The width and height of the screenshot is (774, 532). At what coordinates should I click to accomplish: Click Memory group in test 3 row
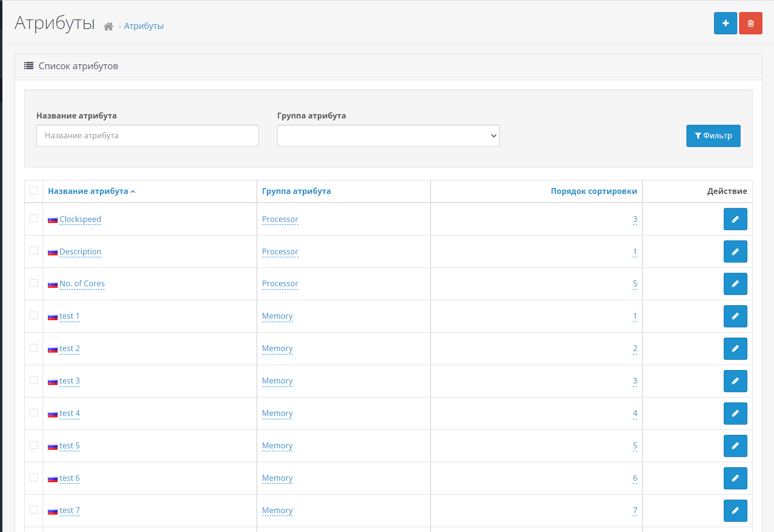point(277,381)
